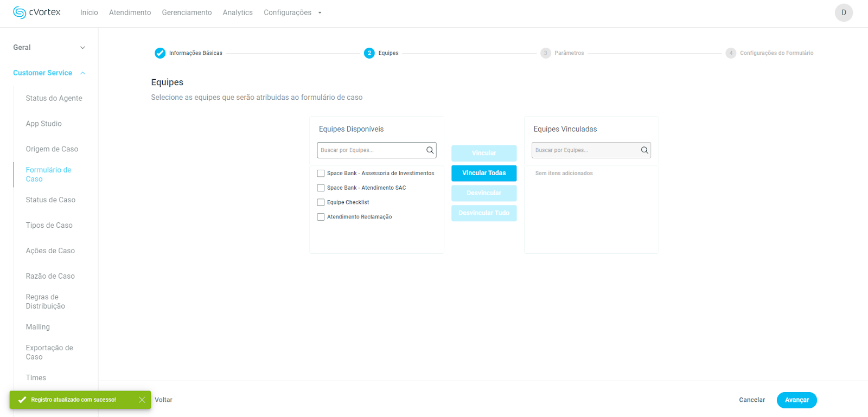Expand the Geral sidebar section
Screen dimensions: 868x417
pos(82,48)
